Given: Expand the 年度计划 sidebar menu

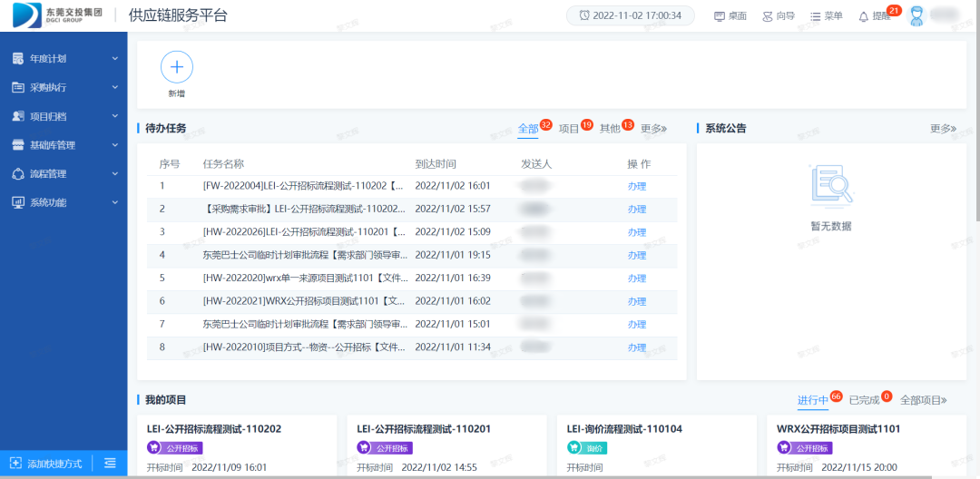Looking at the screenshot, I should point(64,59).
